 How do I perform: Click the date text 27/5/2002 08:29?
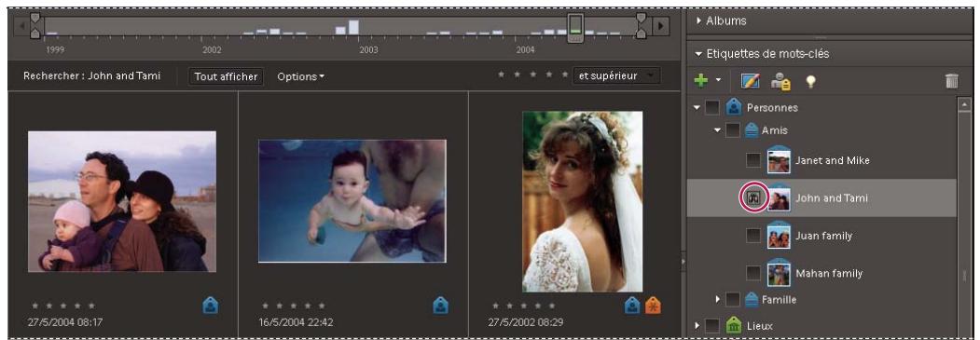point(526,322)
